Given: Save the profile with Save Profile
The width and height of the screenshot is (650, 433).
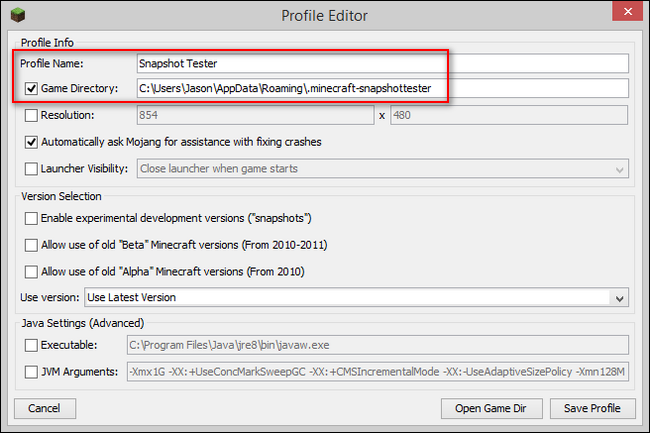Looking at the screenshot, I should click(592, 408).
